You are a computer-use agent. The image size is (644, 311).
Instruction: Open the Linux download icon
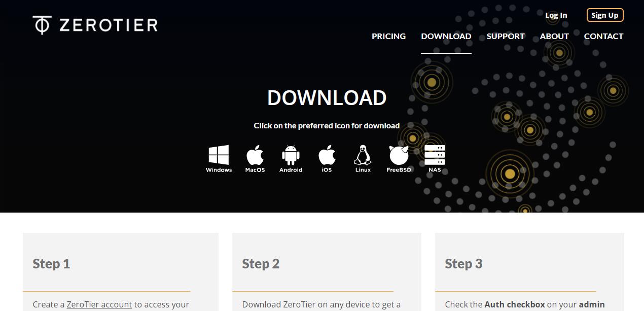click(x=363, y=159)
